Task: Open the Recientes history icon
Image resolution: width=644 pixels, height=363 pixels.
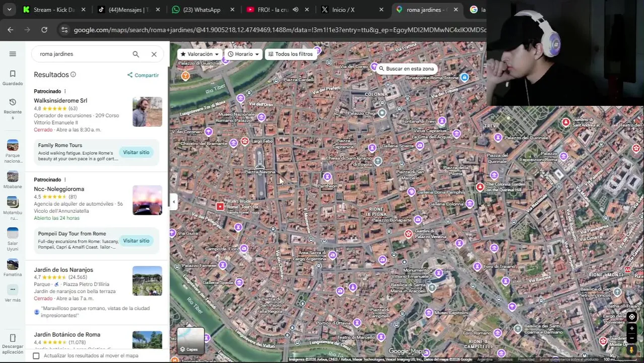Action: click(13, 102)
